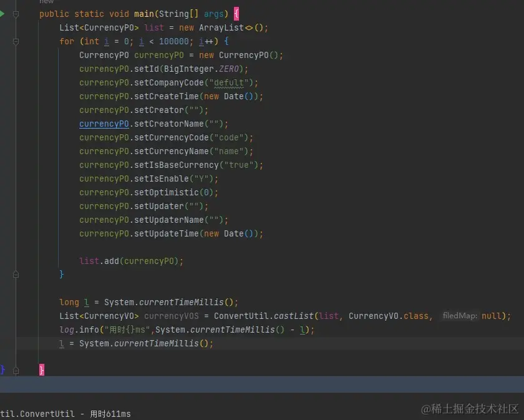Collapse the for loop fold marker
This screenshot has height=420, width=524.
pyautogui.click(x=16, y=41)
